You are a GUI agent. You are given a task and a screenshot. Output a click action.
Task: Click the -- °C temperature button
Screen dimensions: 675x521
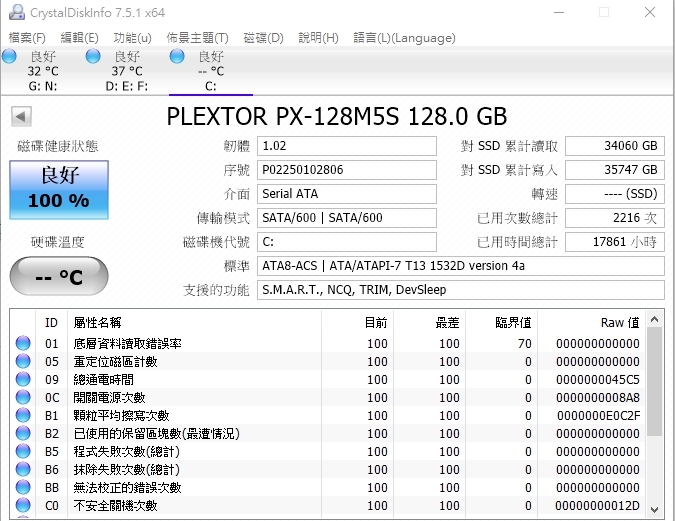[x=59, y=276]
